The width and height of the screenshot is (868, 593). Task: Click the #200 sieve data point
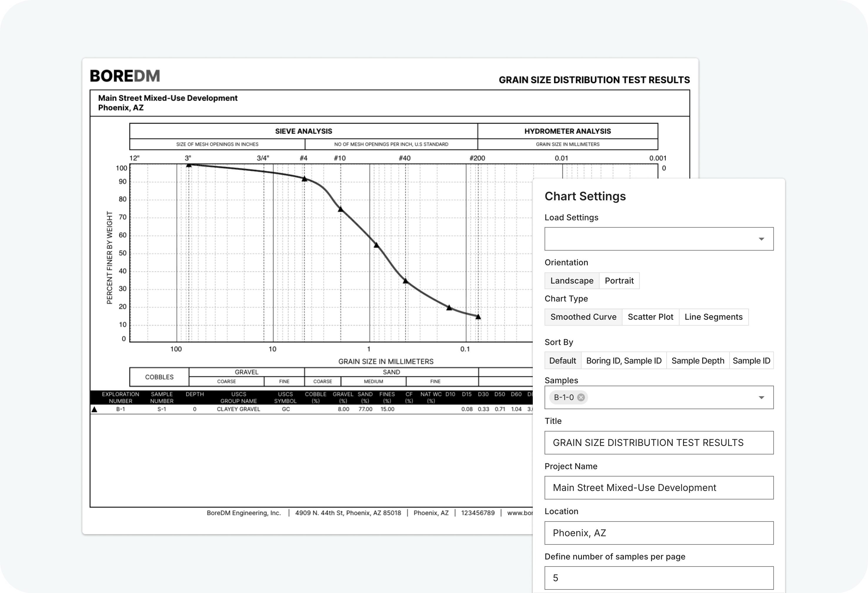(478, 317)
